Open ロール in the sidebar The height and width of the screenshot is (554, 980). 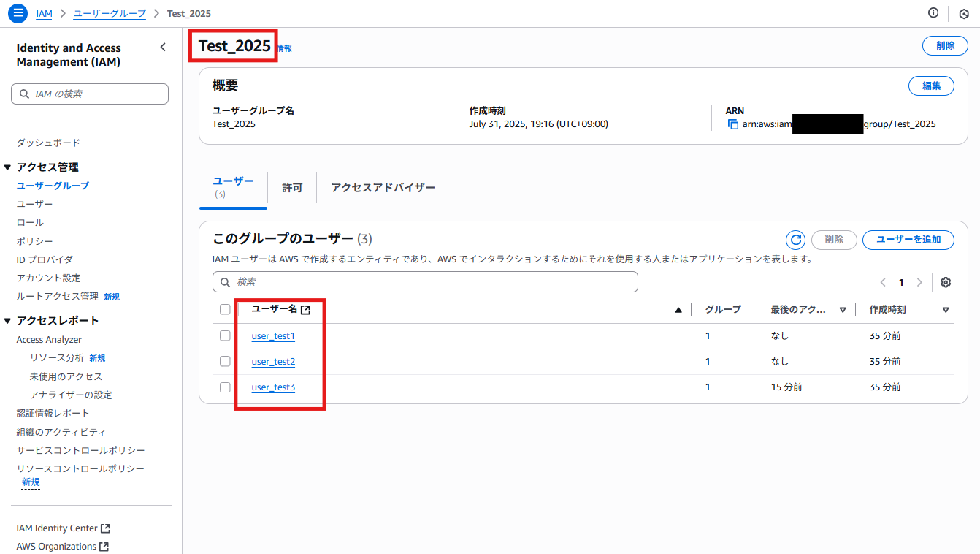tap(30, 222)
